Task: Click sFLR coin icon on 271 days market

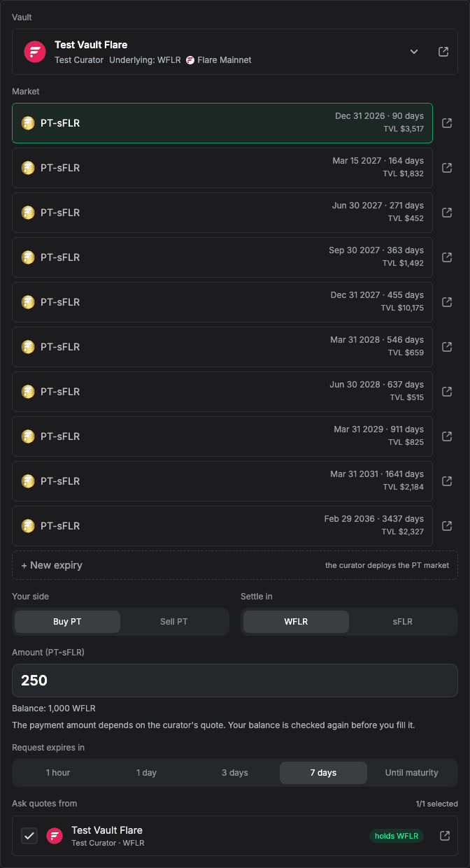Action: [x=28, y=213]
